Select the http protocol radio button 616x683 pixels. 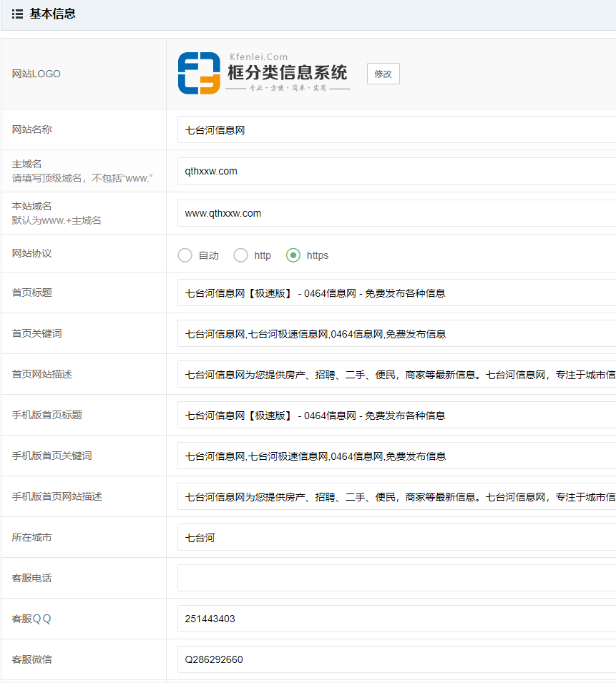point(241,255)
